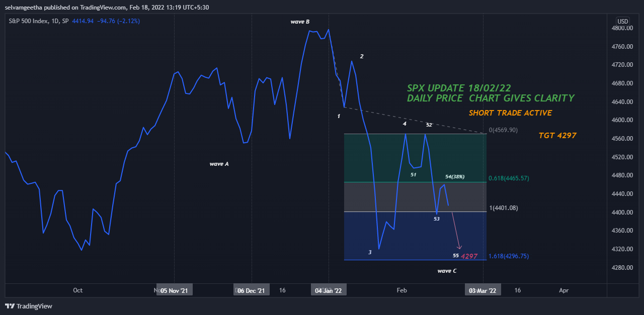Click the 4440.00 price axis label
This screenshot has height=315, width=644.
pos(621,194)
